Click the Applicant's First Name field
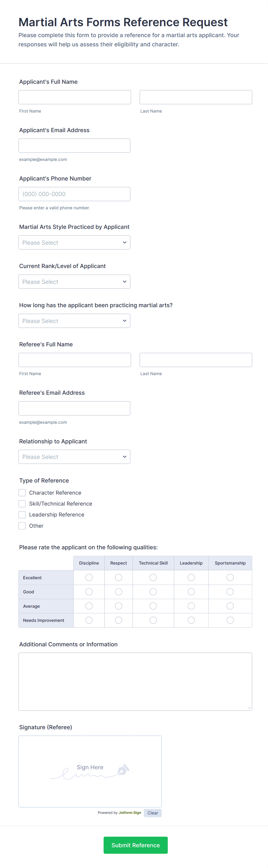Viewport: 268px width, 868px height. point(75,97)
